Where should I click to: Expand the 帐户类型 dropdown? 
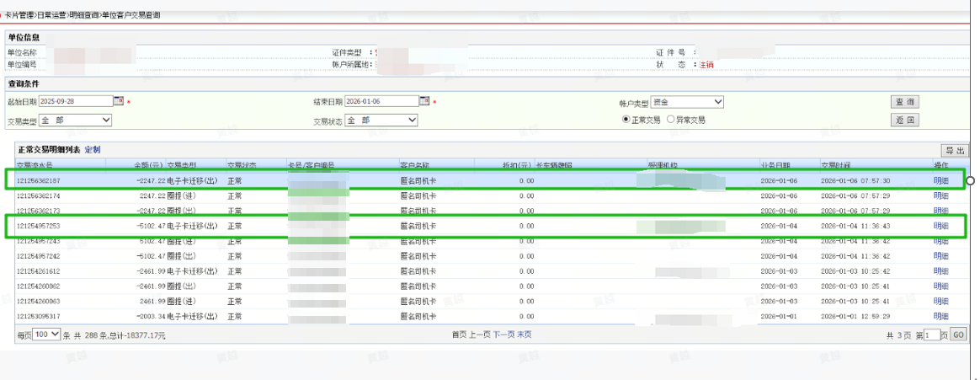(688, 102)
